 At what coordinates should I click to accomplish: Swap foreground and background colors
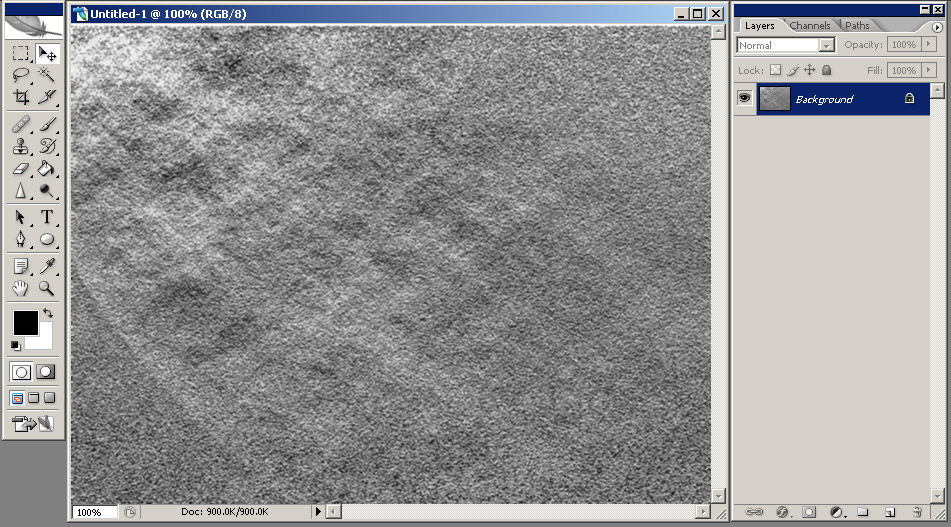click(48, 314)
